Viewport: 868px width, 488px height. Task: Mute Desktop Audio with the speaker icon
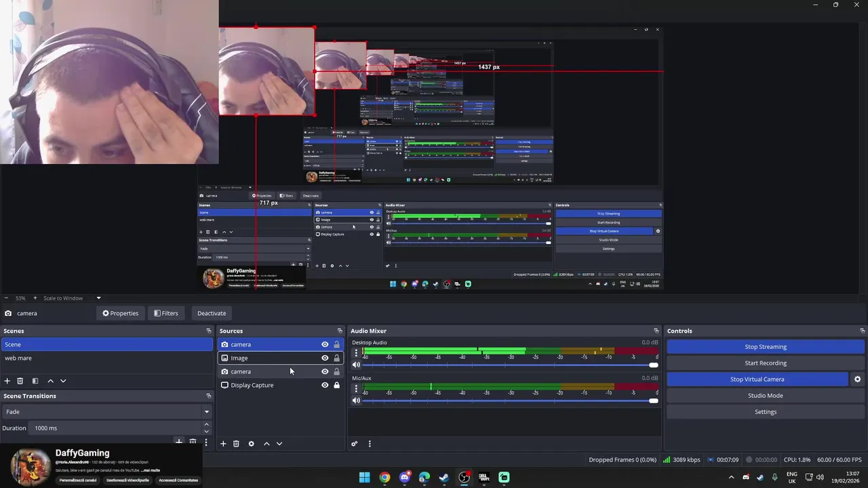coord(356,365)
